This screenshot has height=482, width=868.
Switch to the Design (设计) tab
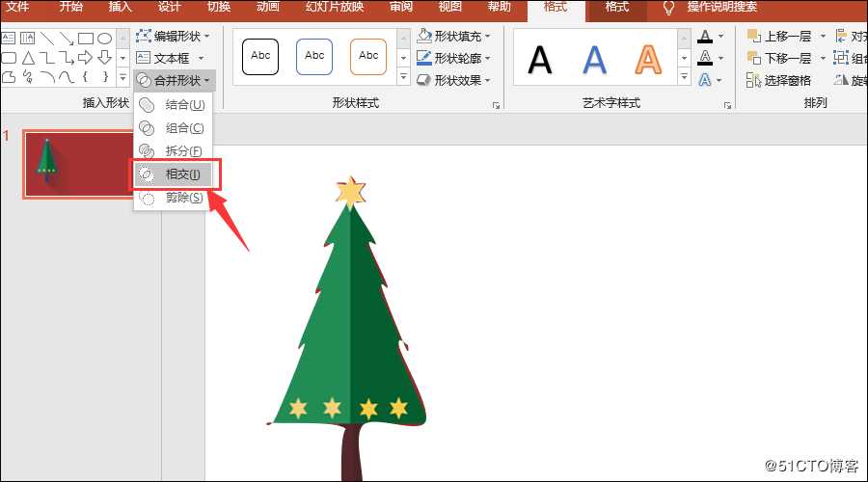(169, 7)
